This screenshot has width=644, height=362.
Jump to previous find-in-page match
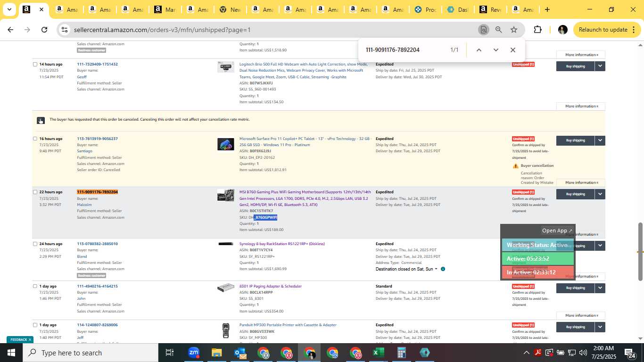479,50
